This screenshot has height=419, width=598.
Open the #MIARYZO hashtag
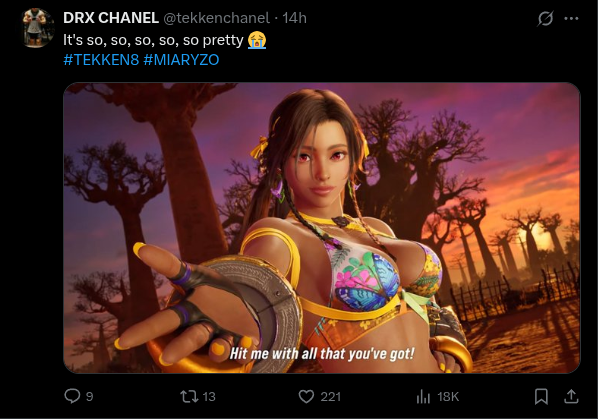[x=182, y=60]
